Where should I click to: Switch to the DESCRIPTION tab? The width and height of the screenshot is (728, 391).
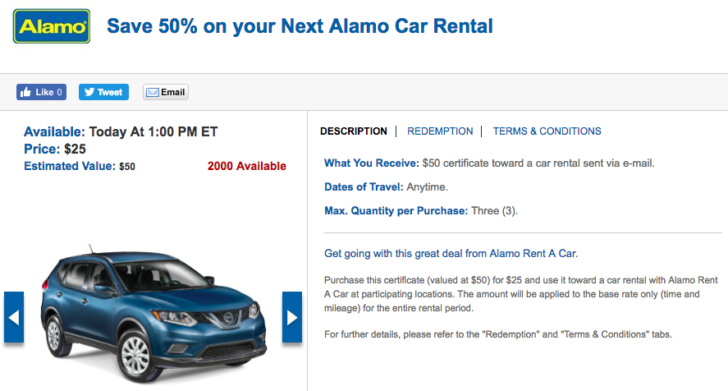pos(353,131)
